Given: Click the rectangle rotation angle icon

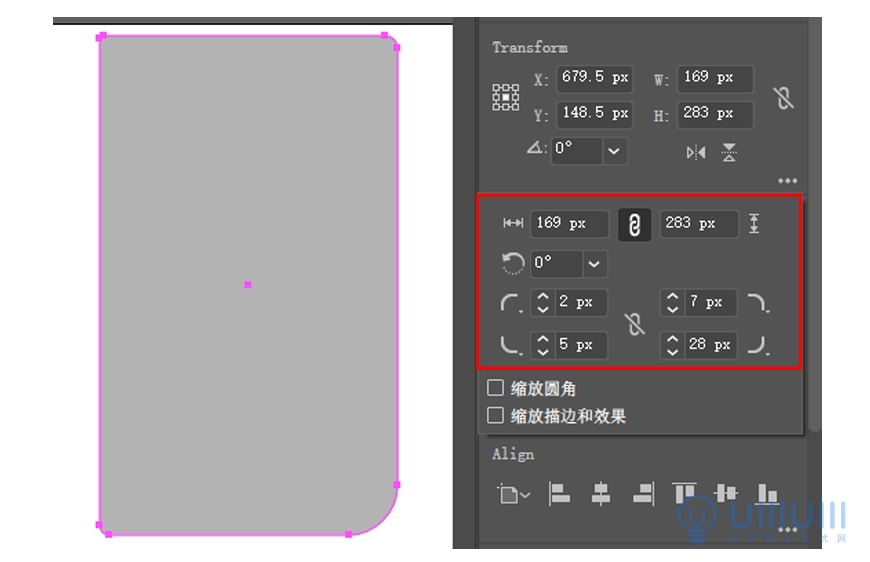Looking at the screenshot, I should pyautogui.click(x=512, y=263).
